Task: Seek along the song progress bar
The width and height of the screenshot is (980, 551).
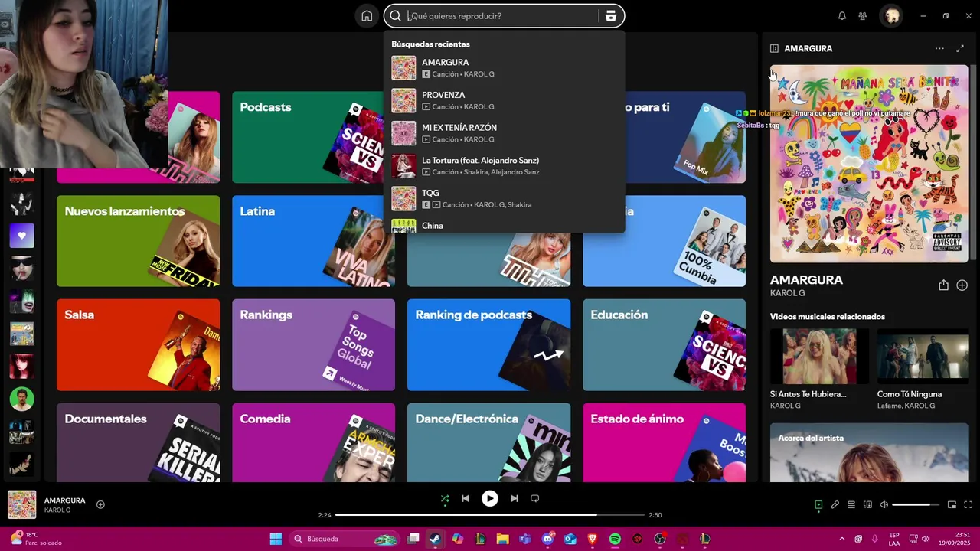Action: (490, 515)
